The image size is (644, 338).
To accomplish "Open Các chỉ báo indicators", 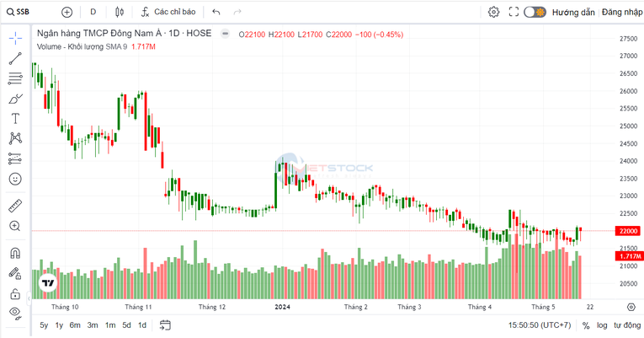I will coord(168,12).
